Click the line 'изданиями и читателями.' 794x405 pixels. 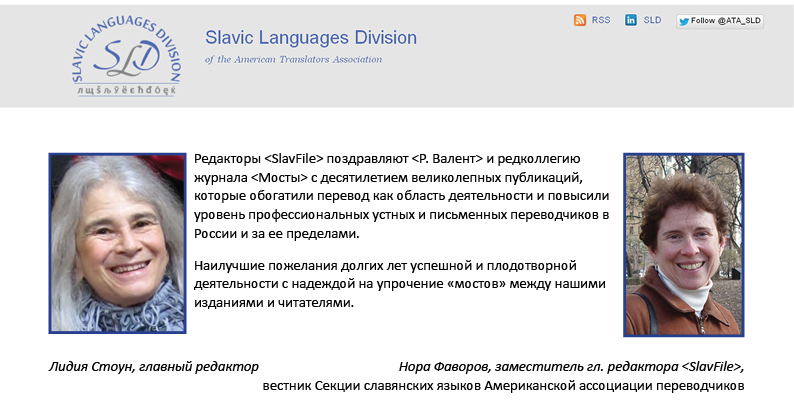click(x=274, y=303)
